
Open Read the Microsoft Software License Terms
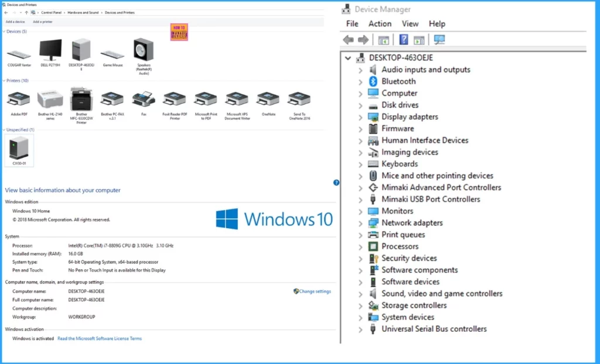100,338
